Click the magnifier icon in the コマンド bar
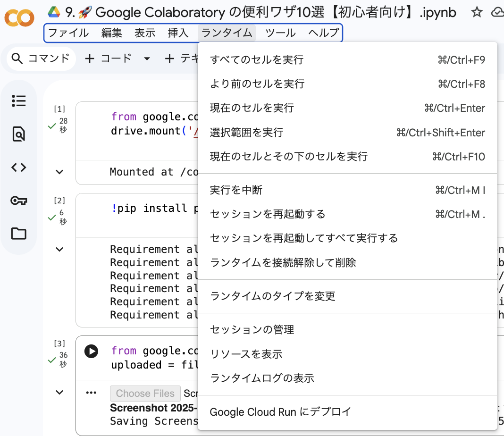 [x=17, y=58]
